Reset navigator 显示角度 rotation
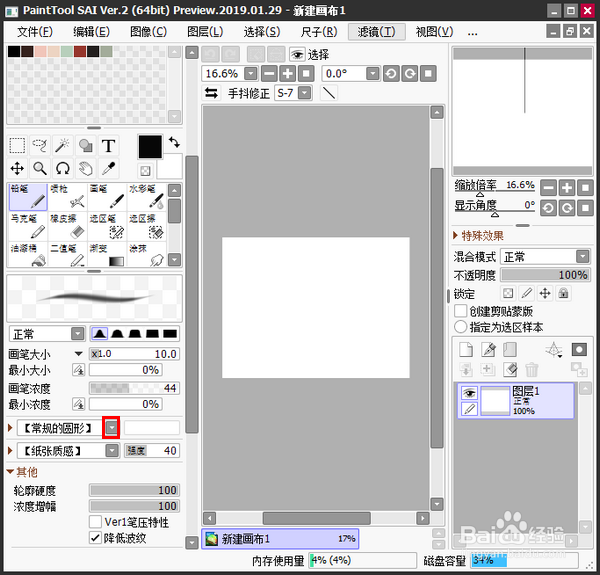The image size is (600, 575). pos(585,208)
